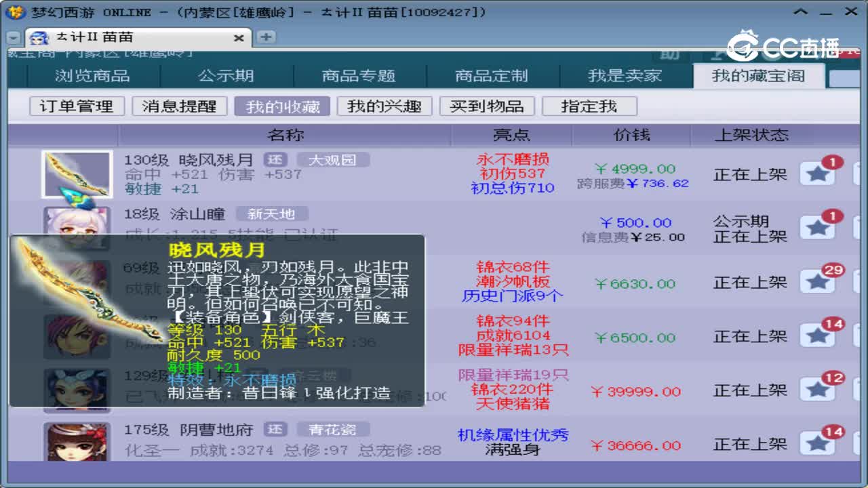
Task: Click 指定我 button
Action: pyautogui.click(x=589, y=106)
